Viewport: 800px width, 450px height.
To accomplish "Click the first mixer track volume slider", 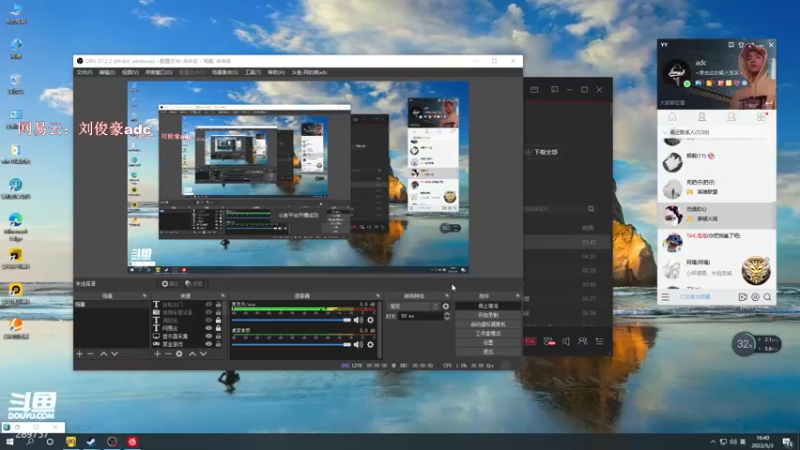I will click(292, 320).
